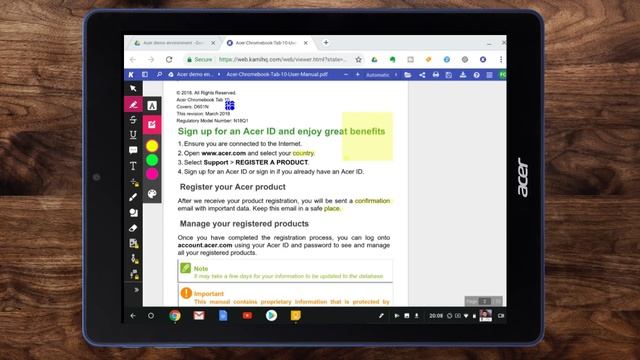Screen dimensions: 640x360
Task: Collapse the Kami toolbar with double chevron
Action: click(x=136, y=290)
